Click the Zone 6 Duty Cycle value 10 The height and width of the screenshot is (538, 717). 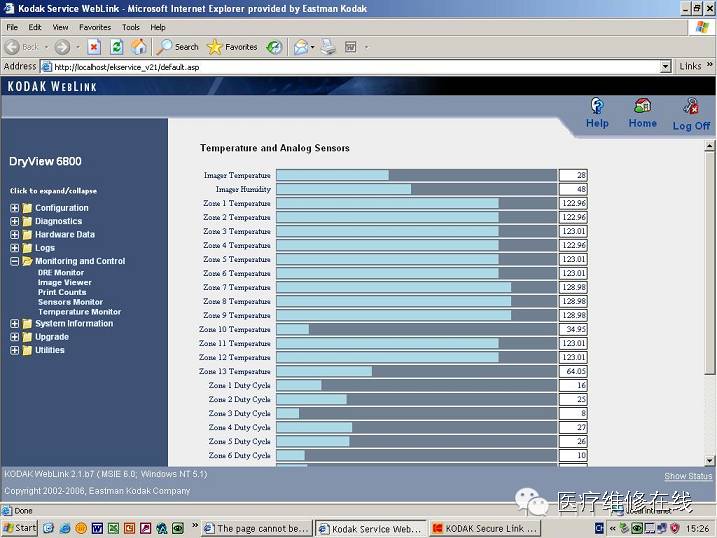click(573, 455)
